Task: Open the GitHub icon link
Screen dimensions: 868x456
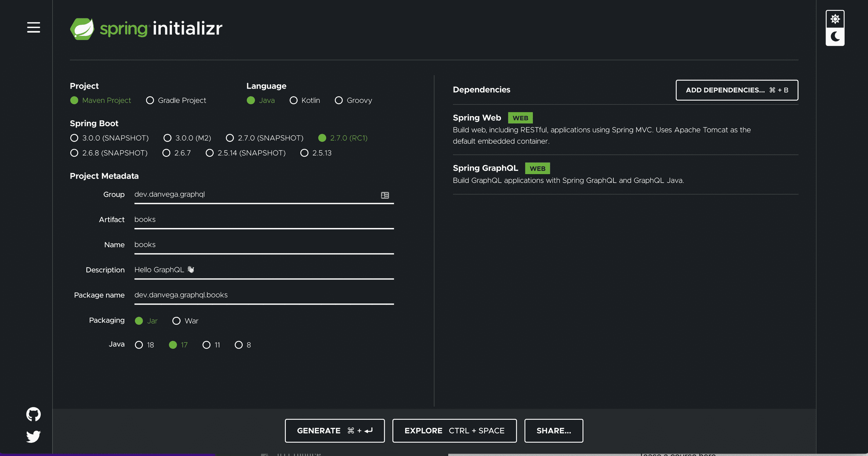Action: pyautogui.click(x=33, y=414)
